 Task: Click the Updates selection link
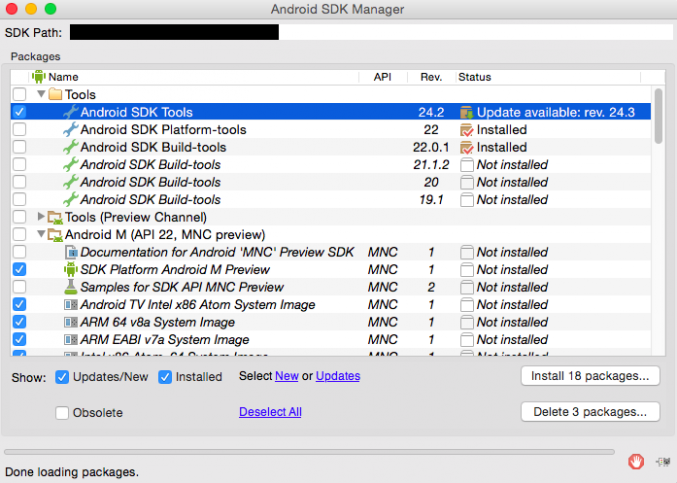(338, 376)
